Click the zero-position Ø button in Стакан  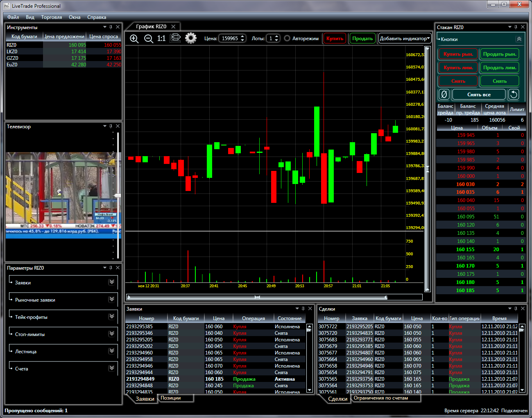(444, 95)
